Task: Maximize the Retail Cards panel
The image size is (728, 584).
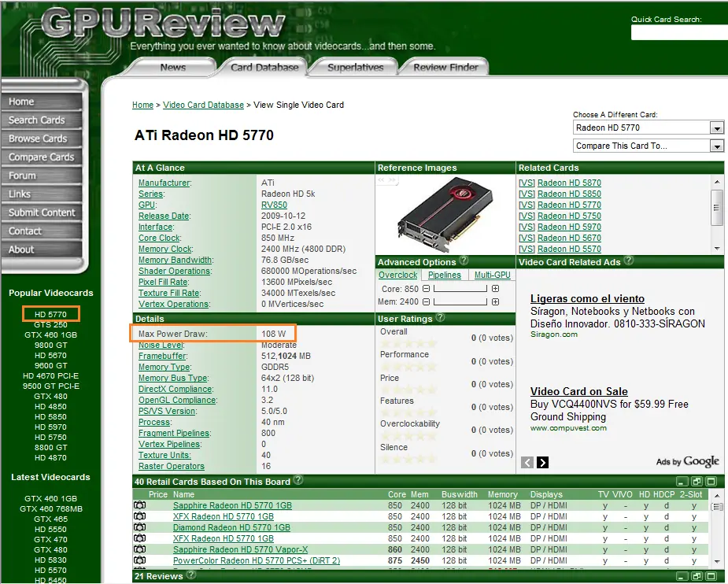Action: pos(711,482)
